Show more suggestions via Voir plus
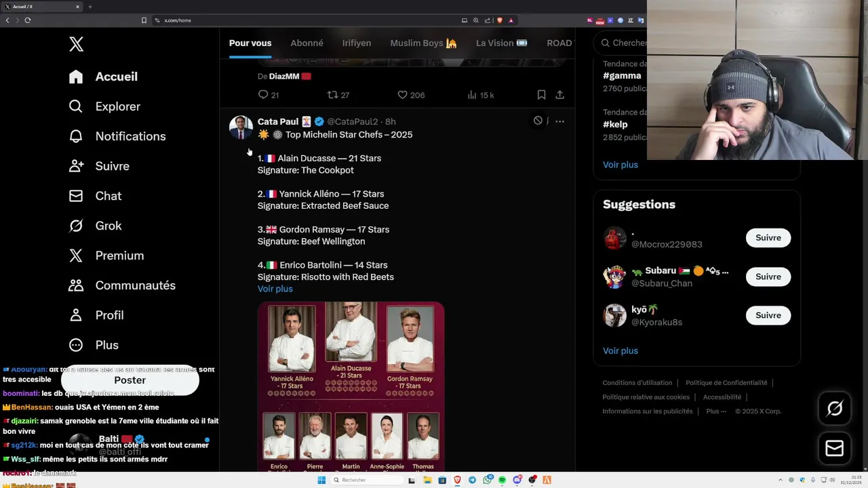 click(620, 350)
